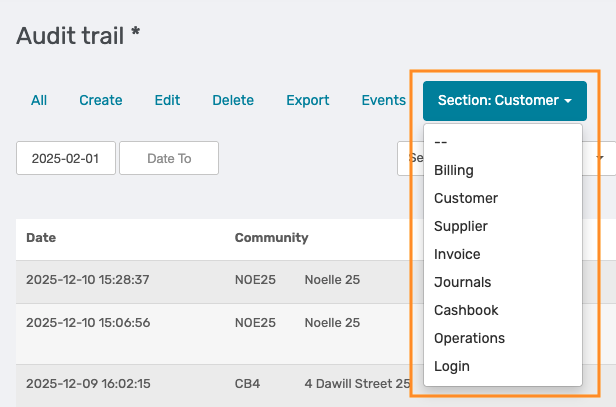This screenshot has width=616, height=407.
Task: Select Supplier from the section list
Action: pyautogui.click(x=461, y=226)
